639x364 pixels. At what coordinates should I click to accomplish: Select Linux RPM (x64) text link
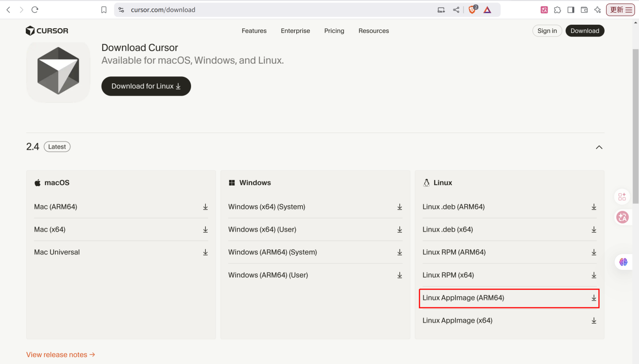click(448, 275)
